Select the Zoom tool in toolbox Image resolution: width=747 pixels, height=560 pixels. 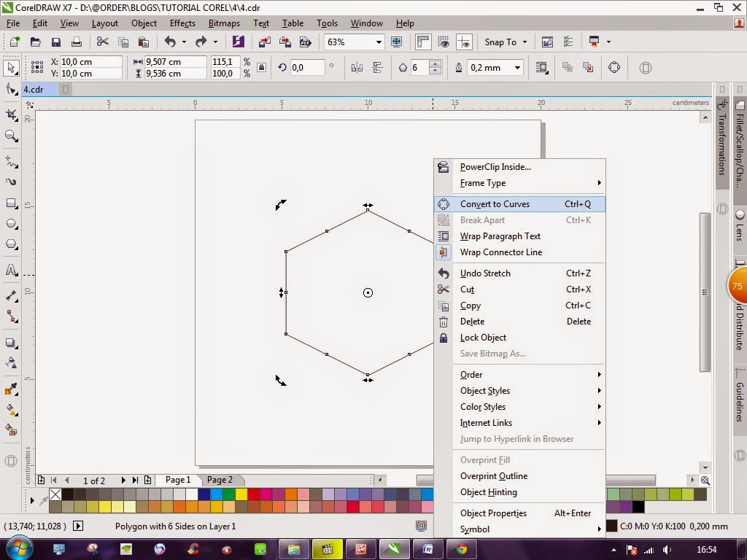click(11, 136)
